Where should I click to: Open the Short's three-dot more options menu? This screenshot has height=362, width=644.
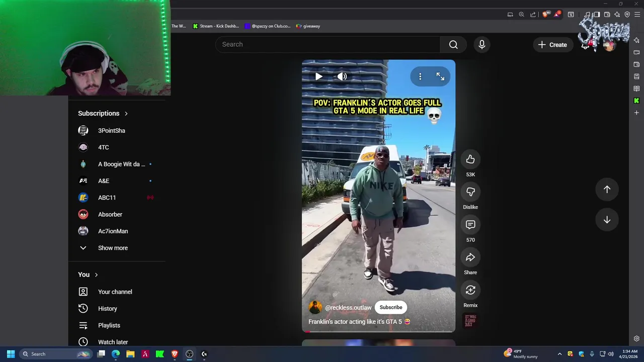(420, 76)
